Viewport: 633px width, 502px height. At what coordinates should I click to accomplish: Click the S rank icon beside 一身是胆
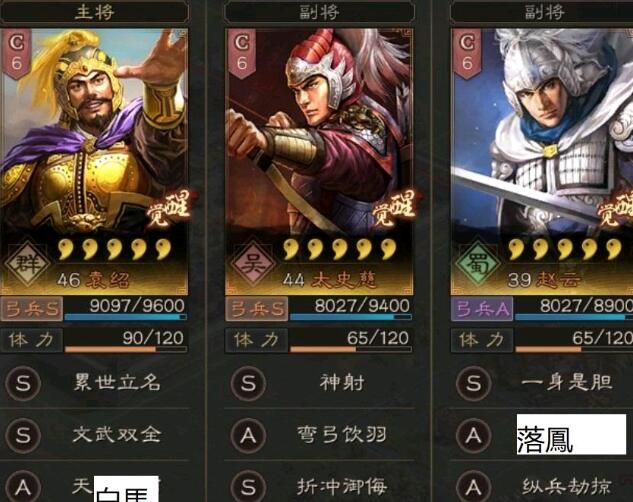coord(474,383)
